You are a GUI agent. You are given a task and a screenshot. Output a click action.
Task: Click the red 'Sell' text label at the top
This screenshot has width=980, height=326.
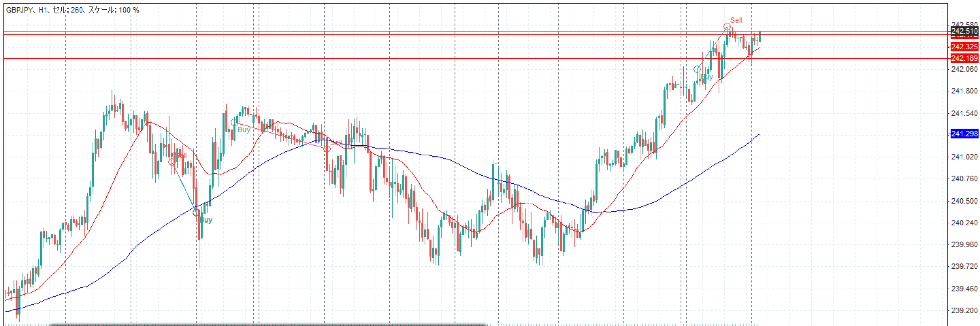pos(735,20)
